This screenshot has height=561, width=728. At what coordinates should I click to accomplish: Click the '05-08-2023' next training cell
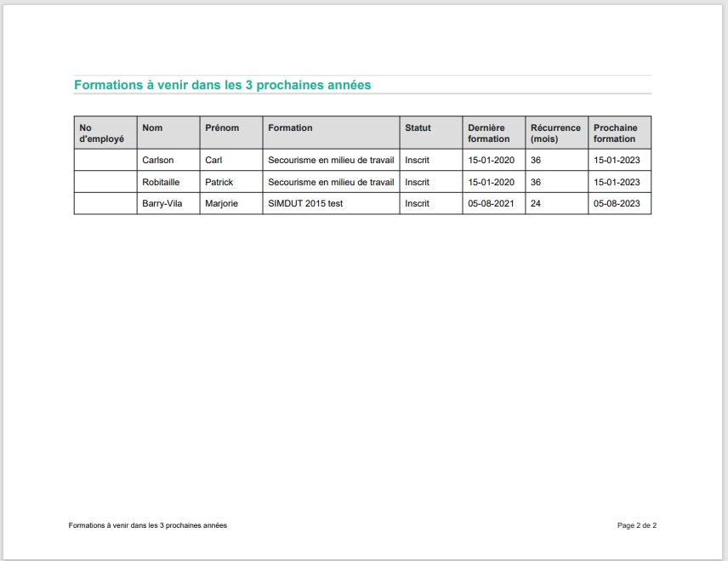click(x=620, y=203)
